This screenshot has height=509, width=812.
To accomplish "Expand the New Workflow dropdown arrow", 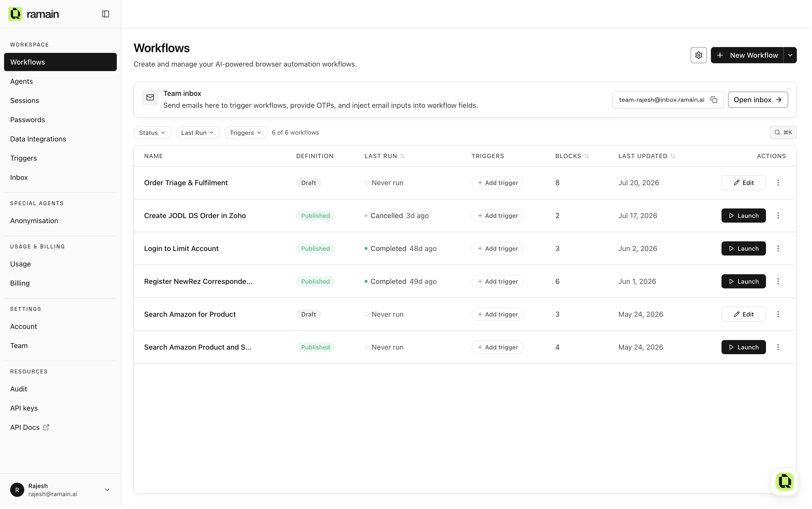I will 790,55.
